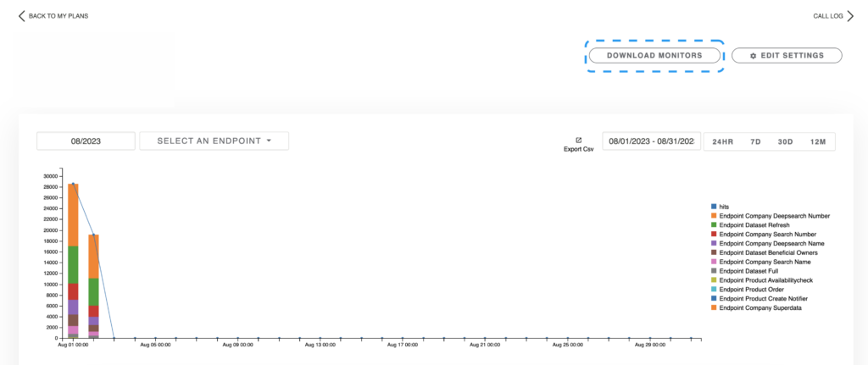Switch to the 24HR time range
Screen dimensions: 868x365
click(x=722, y=141)
